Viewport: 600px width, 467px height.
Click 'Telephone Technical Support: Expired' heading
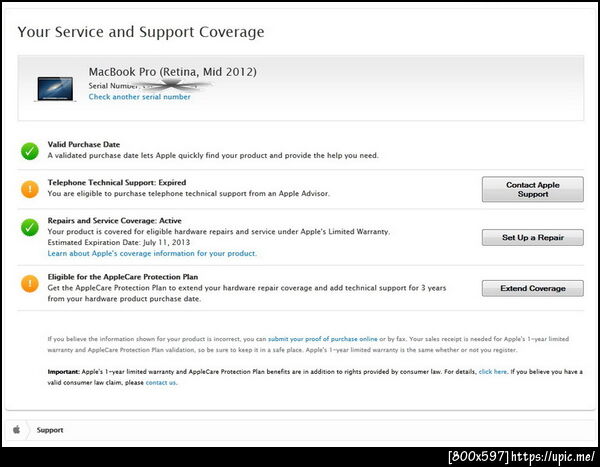(x=117, y=182)
